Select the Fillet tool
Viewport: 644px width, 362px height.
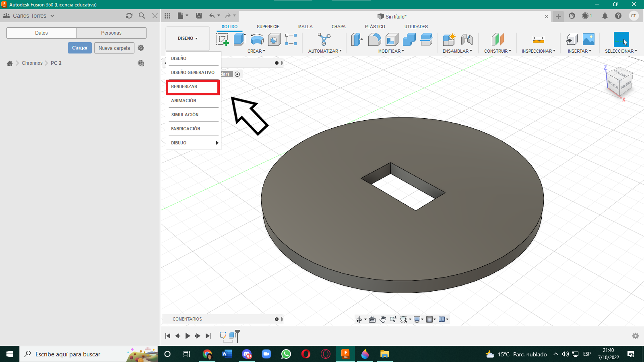click(374, 39)
